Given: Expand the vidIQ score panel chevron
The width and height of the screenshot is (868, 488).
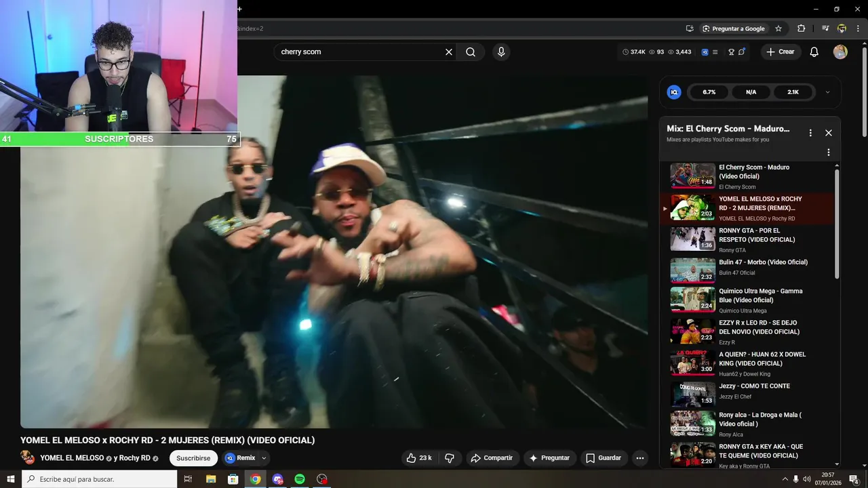Looking at the screenshot, I should (827, 92).
